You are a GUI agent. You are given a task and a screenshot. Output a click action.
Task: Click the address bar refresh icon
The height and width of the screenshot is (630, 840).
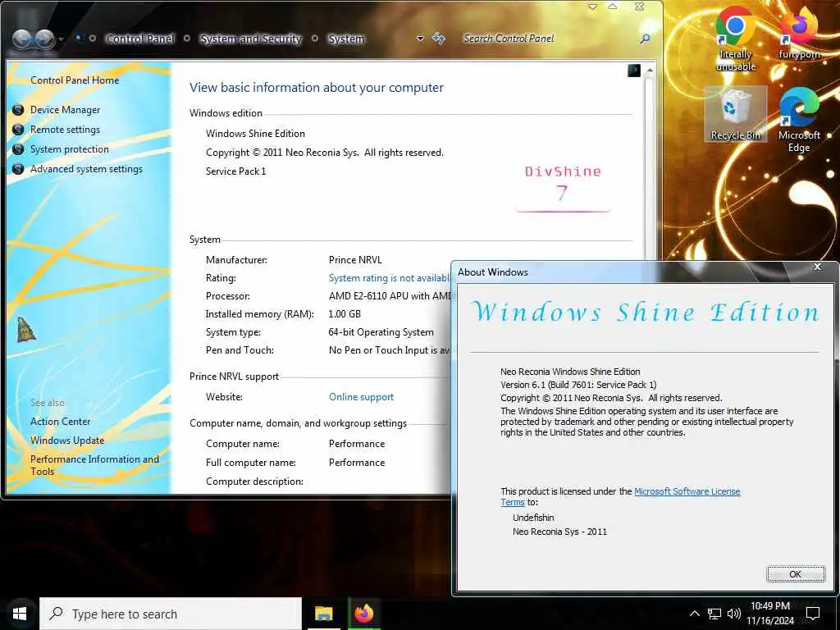439,38
